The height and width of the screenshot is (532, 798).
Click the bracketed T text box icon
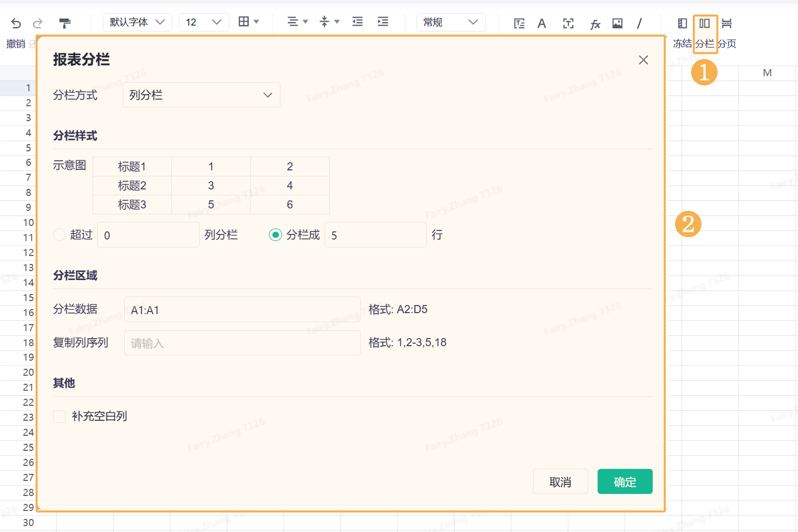pos(568,24)
